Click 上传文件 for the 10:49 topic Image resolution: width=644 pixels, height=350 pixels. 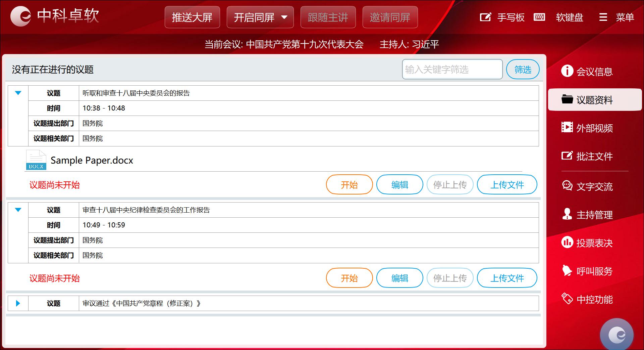click(x=507, y=278)
